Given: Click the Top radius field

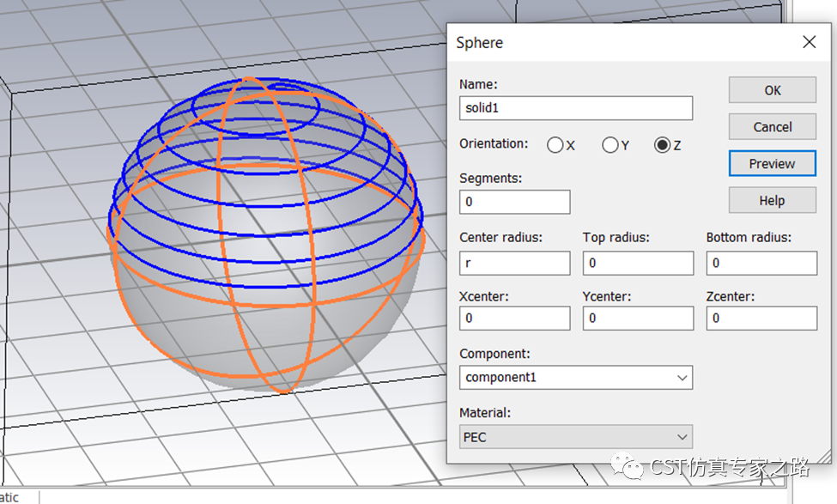Looking at the screenshot, I should tap(638, 264).
